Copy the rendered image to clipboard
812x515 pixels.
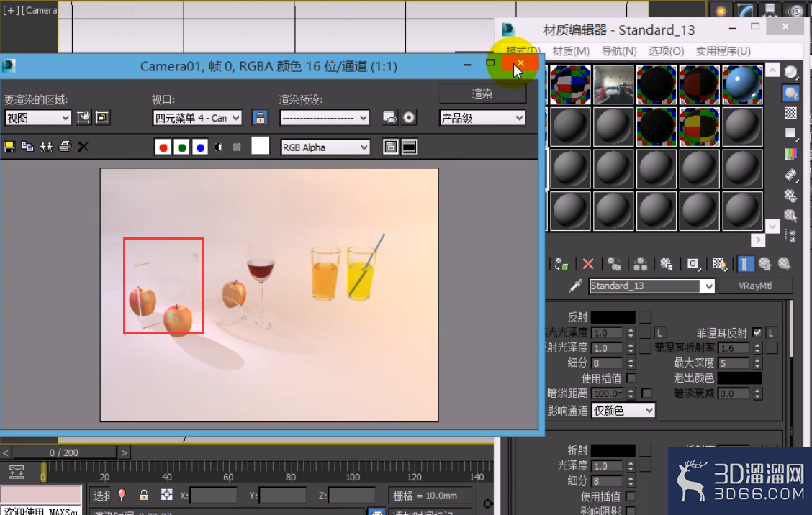27,147
